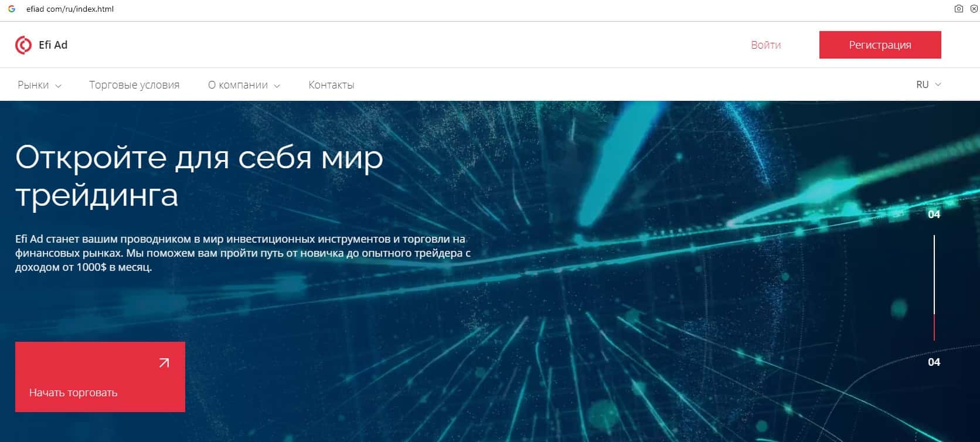The width and height of the screenshot is (980, 442).
Task: Click the efiad.com URL in address bar
Action: tap(70, 9)
